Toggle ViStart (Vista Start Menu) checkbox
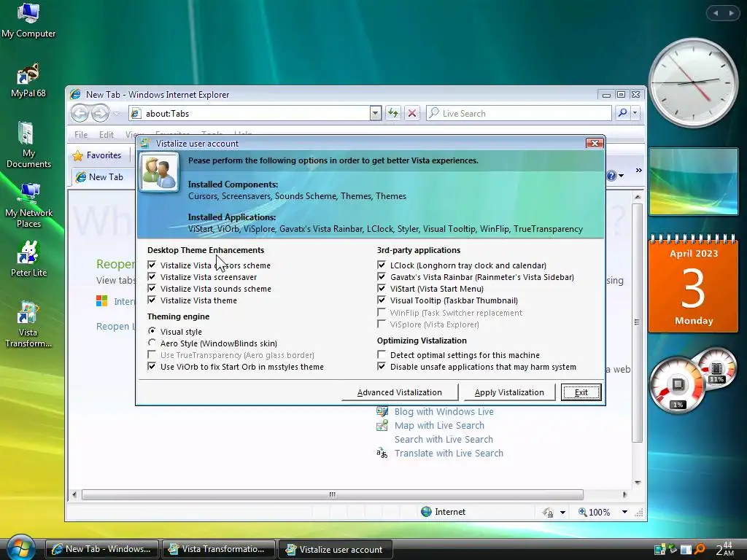This screenshot has width=747, height=560. tap(381, 288)
